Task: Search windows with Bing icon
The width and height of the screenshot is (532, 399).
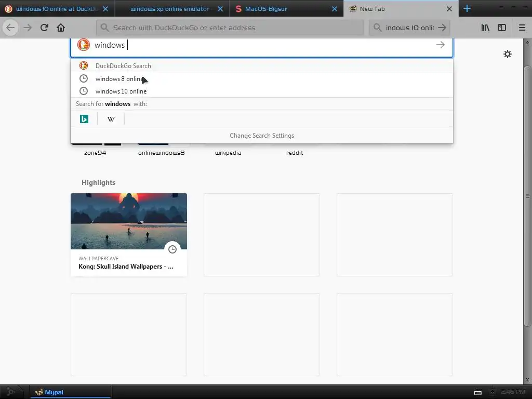Action: click(x=84, y=119)
